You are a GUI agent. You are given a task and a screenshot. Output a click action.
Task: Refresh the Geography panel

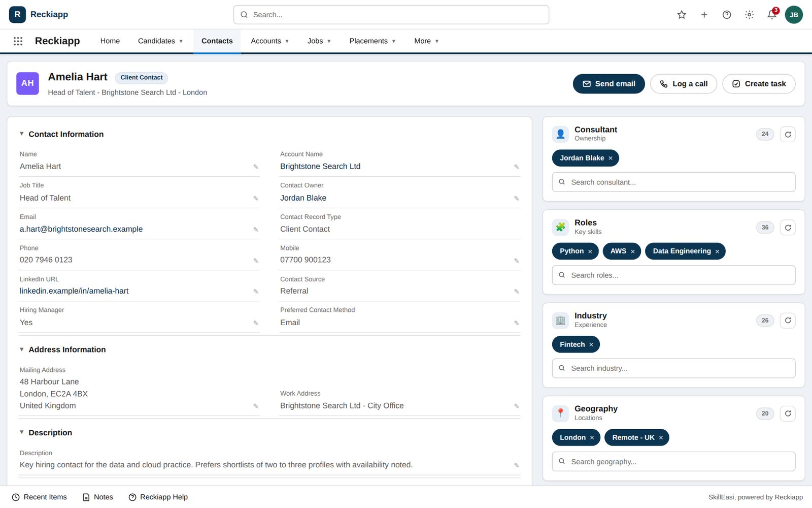pos(788,414)
